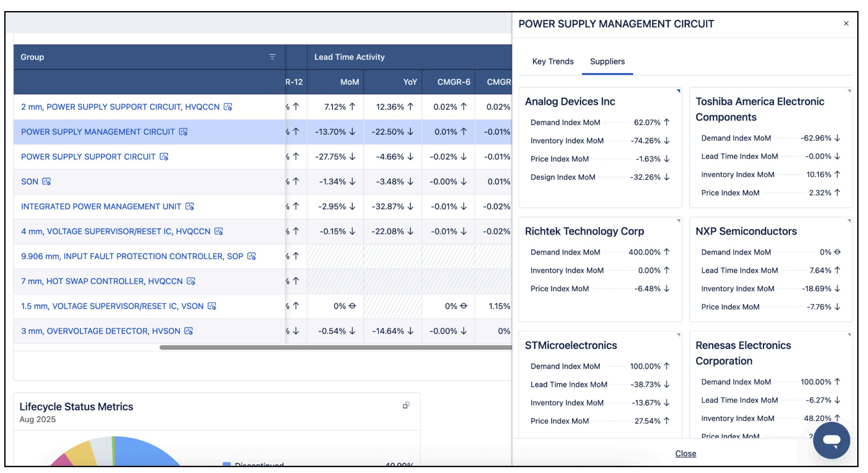The height and width of the screenshot is (473, 868).
Task: Click the 400.00% Demand Index value for Richtek
Action: 645,252
